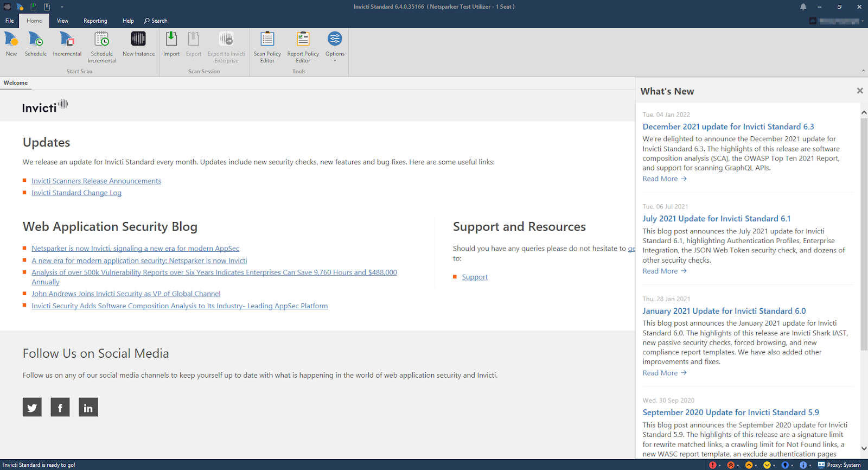Click the Invicti logo on Welcome page

coord(45,106)
